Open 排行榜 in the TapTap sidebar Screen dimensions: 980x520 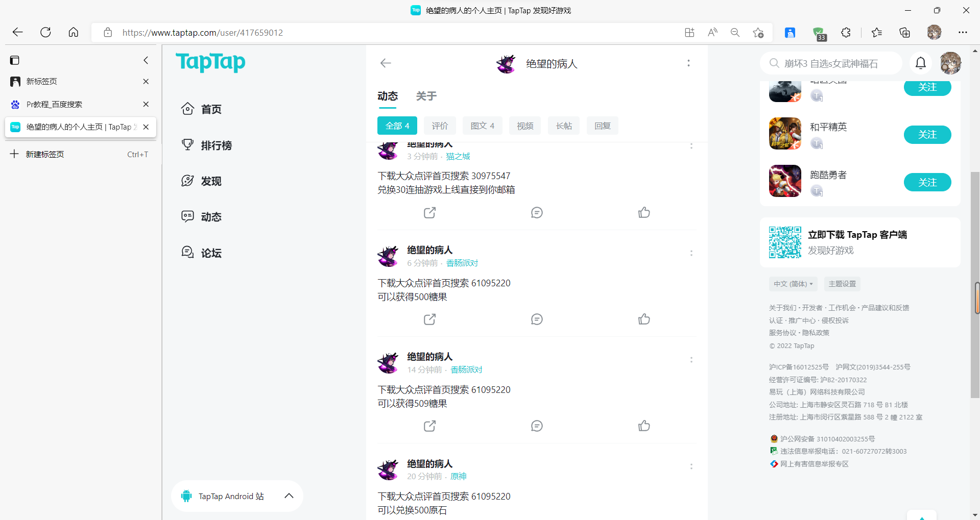coord(207,145)
